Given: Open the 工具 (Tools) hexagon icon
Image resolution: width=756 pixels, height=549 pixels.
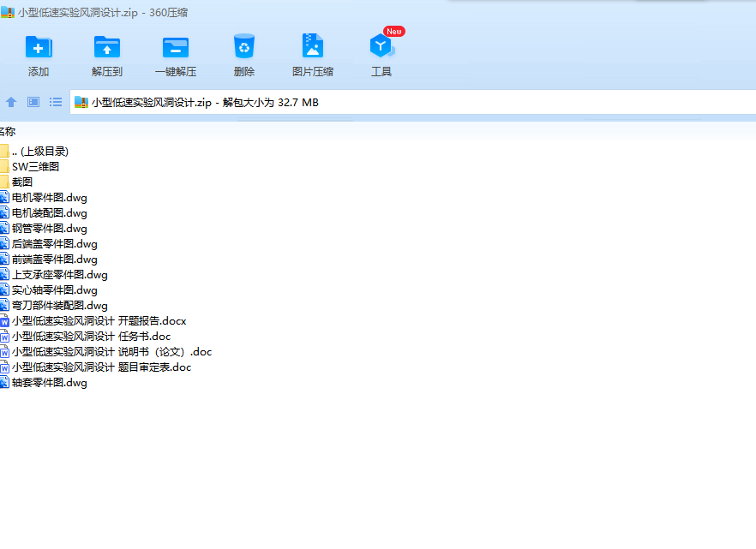Looking at the screenshot, I should pyautogui.click(x=381, y=45).
